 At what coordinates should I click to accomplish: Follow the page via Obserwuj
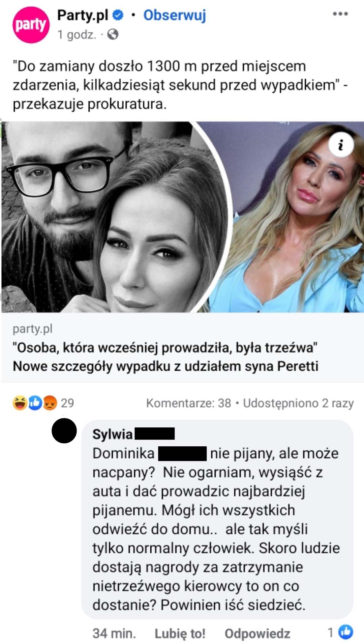175,15
